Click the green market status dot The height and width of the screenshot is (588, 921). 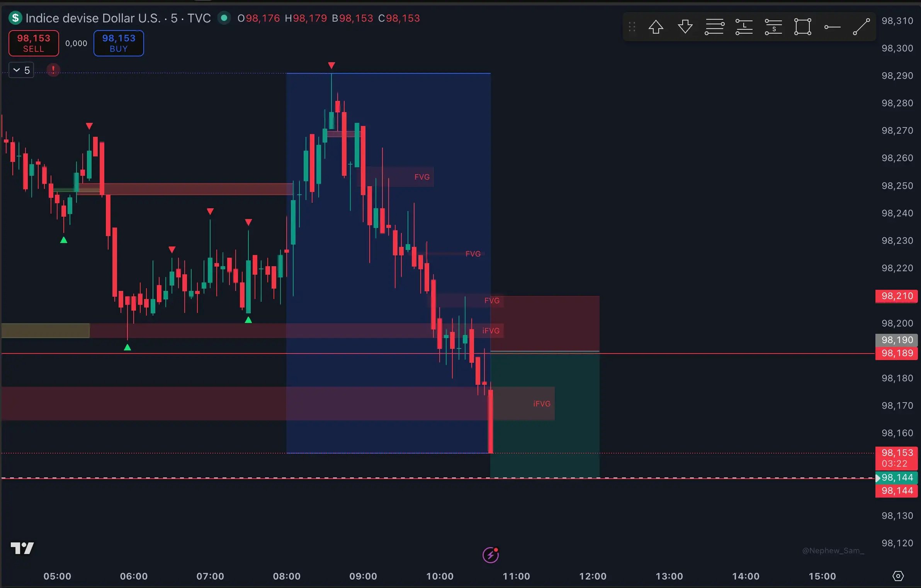click(x=224, y=18)
